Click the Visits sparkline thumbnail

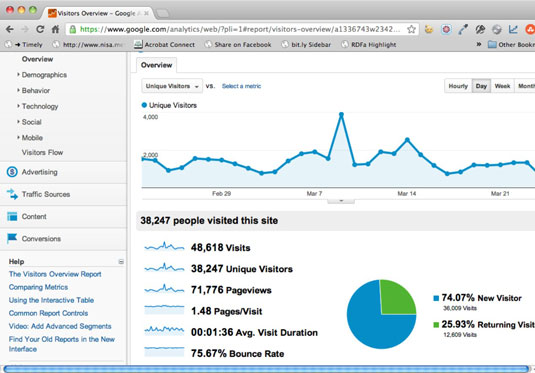click(x=164, y=247)
